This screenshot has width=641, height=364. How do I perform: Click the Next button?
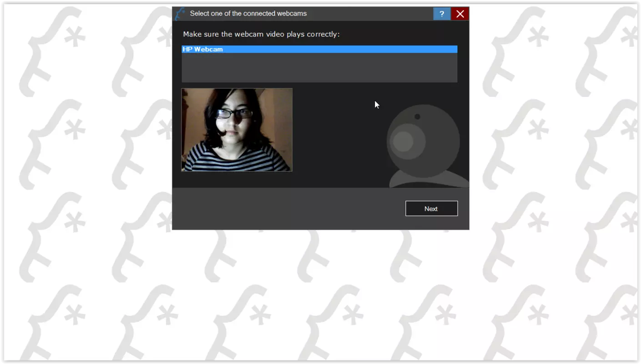[431, 208]
